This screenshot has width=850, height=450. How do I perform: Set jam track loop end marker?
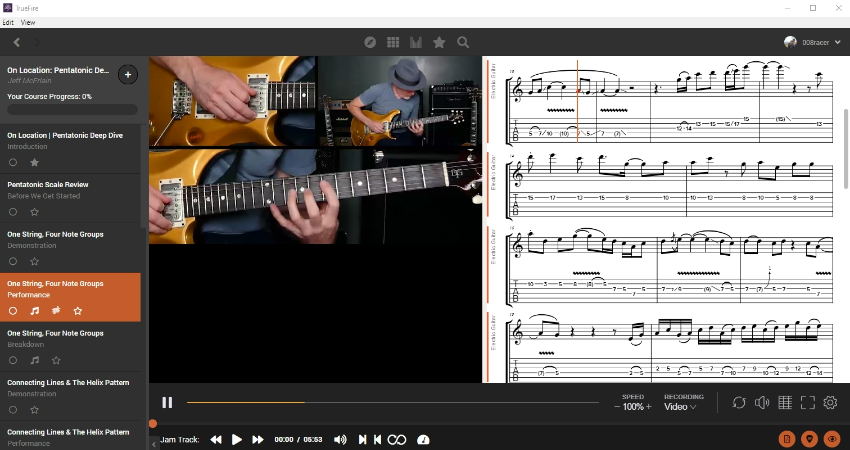coord(378,440)
